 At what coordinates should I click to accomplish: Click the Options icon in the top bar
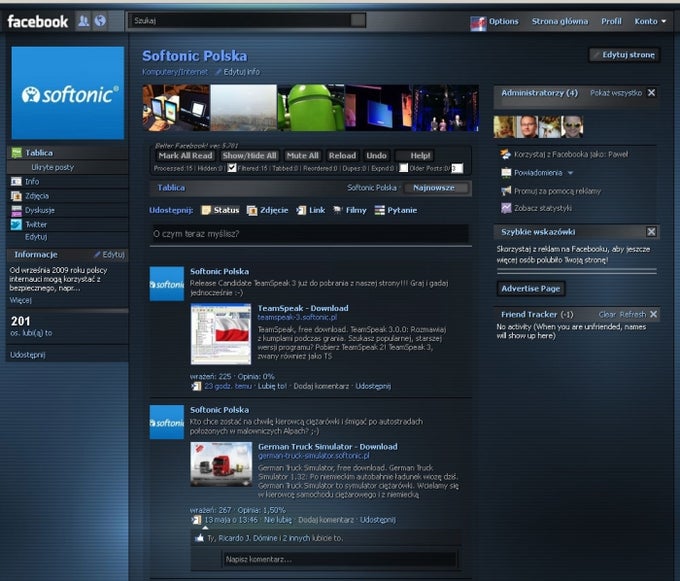coord(478,23)
